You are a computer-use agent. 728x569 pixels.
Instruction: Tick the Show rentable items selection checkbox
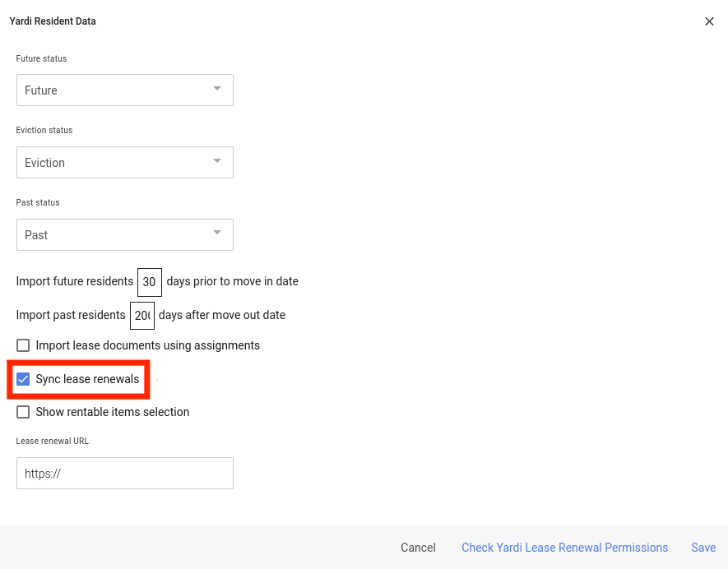(23, 412)
